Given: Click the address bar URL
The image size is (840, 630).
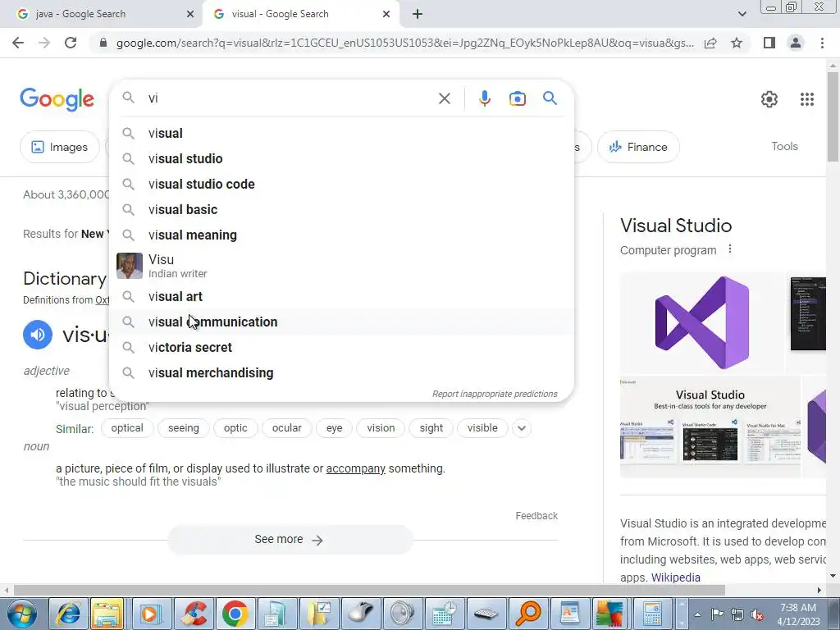Looking at the screenshot, I should pyautogui.click(x=405, y=43).
